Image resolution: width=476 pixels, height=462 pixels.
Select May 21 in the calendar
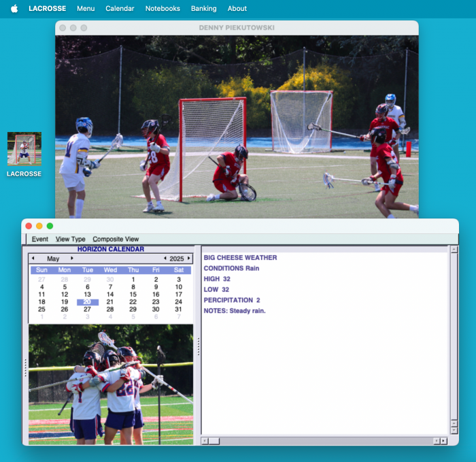tap(110, 302)
